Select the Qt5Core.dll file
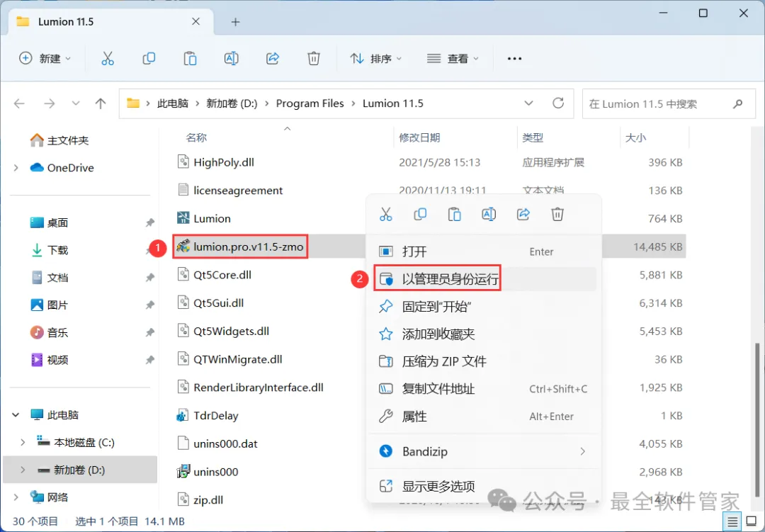Screen dimensions: 765x532 (222, 275)
